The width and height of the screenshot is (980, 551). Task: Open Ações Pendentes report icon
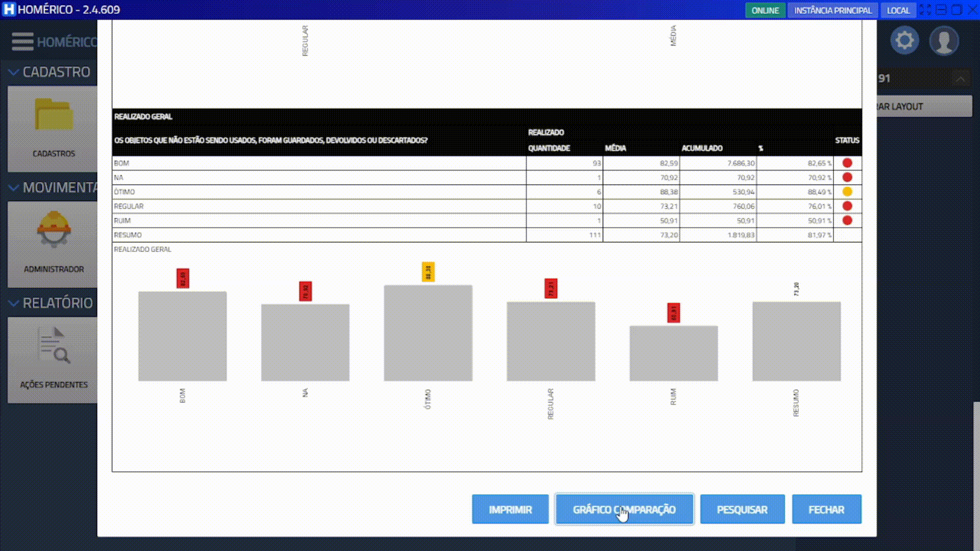pos(54,346)
